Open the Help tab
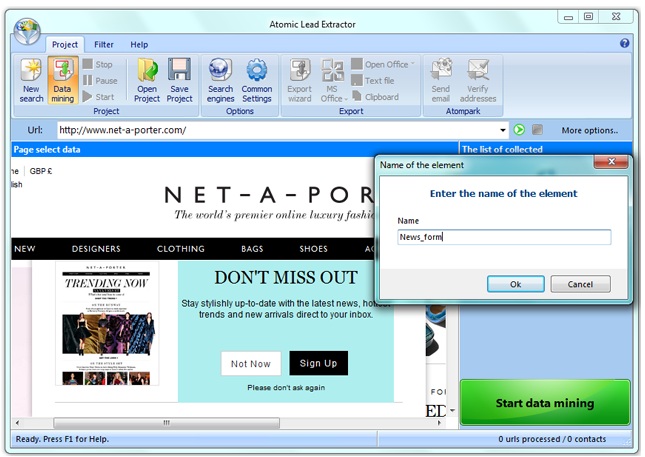This screenshot has width=645, height=457. tap(139, 44)
